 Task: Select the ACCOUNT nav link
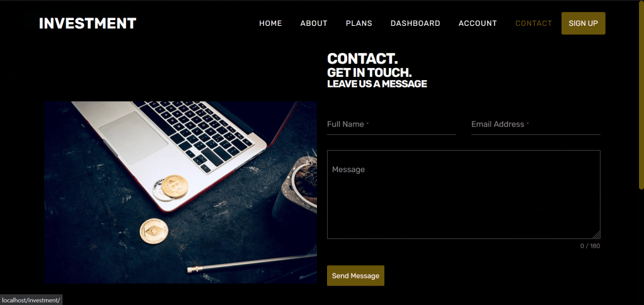tap(478, 23)
